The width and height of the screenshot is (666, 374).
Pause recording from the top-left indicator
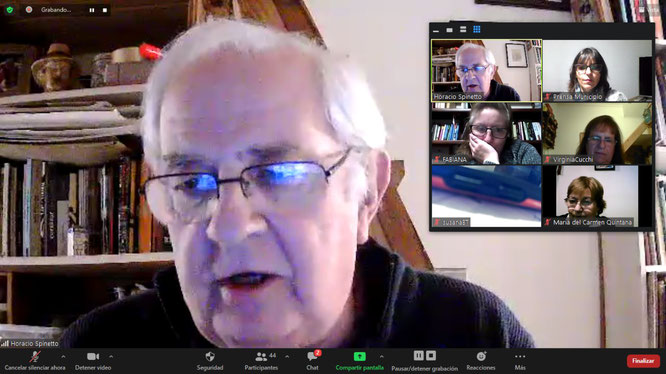click(92, 10)
